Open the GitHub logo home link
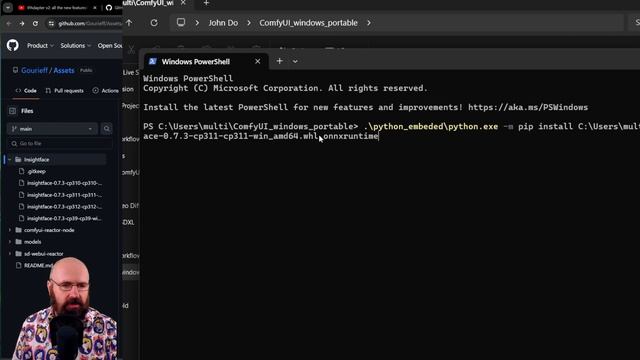Screen dimensions: 640x360 click(x=13, y=45)
